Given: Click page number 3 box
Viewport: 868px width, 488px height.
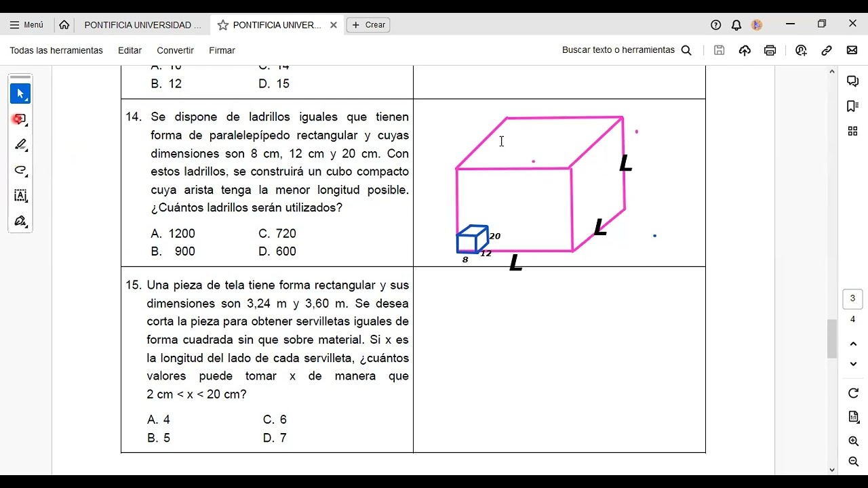Looking at the screenshot, I should click(x=853, y=299).
